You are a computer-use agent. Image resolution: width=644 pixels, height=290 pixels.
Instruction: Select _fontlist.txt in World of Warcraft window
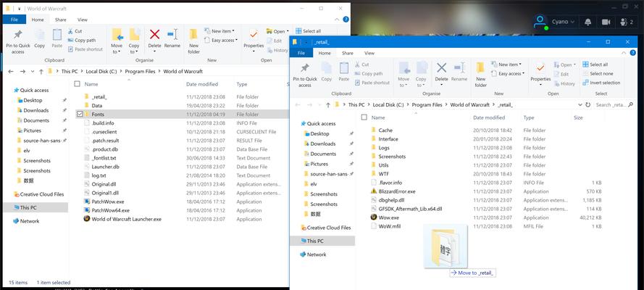coord(104,158)
